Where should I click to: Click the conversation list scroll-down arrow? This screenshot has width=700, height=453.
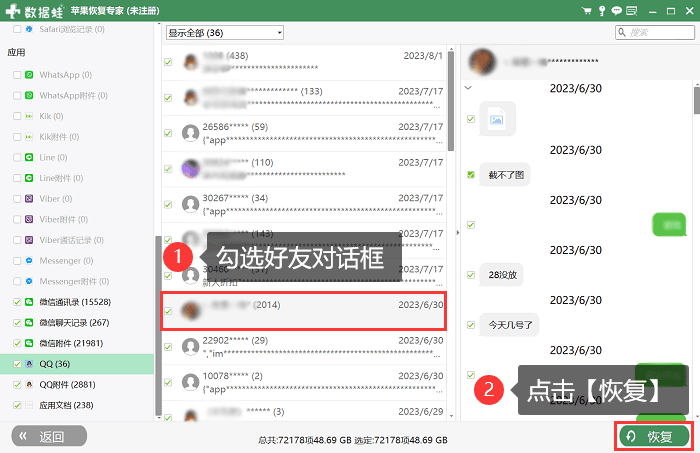[x=451, y=416]
